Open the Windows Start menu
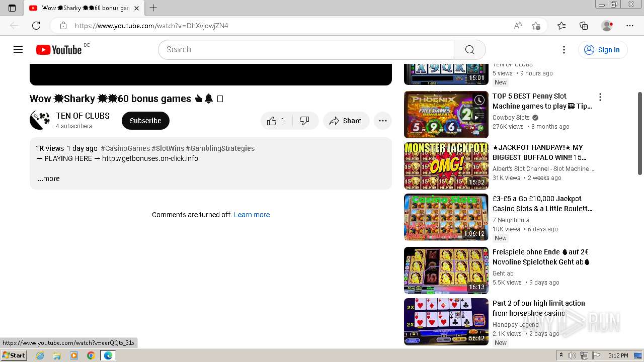Viewport: 644px width, 362px height. (14, 355)
